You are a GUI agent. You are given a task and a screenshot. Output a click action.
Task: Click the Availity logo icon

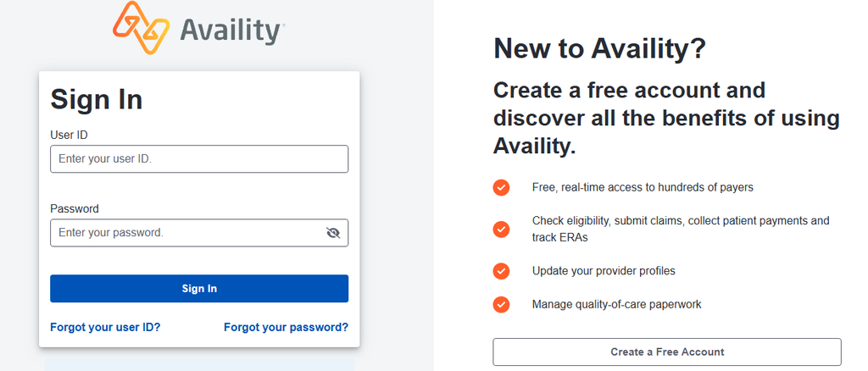point(141,27)
